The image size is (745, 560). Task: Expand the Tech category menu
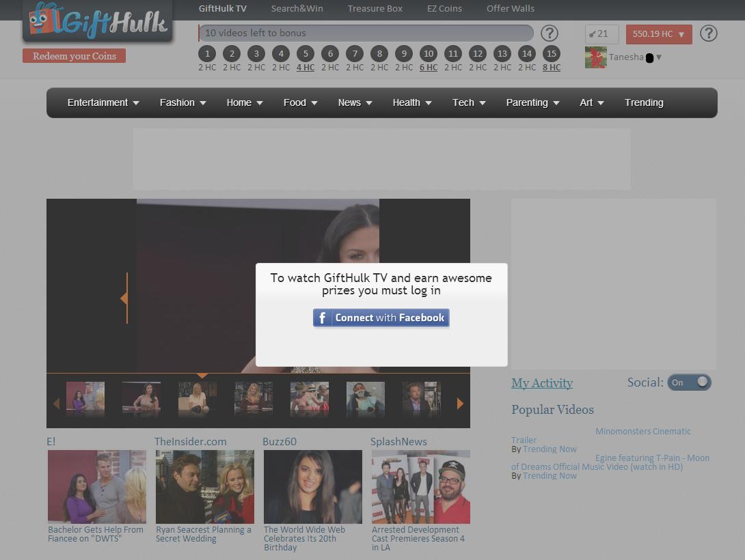pos(469,102)
